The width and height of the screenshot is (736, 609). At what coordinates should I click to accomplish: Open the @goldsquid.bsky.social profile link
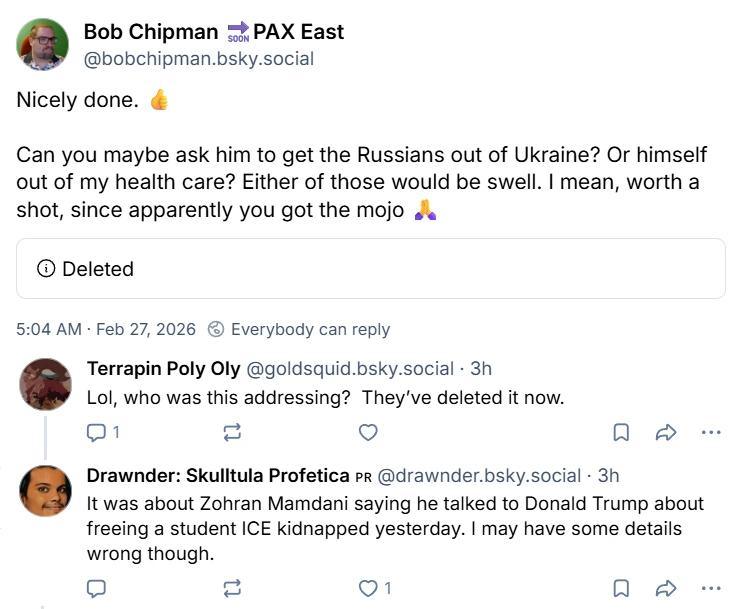point(350,369)
